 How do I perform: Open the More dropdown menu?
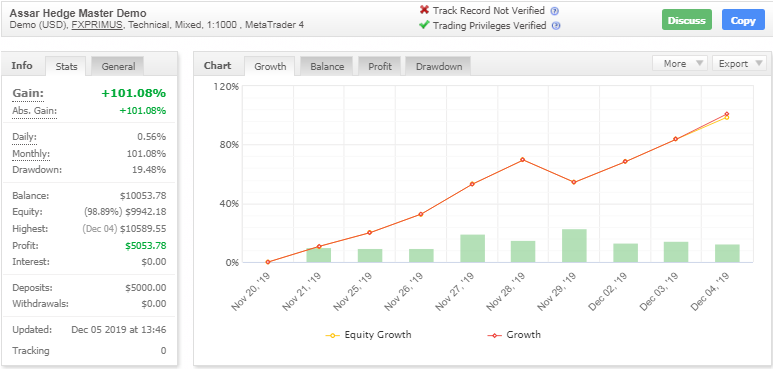tap(680, 64)
